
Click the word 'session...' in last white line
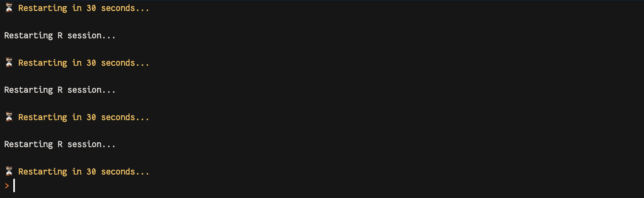pyautogui.click(x=92, y=144)
